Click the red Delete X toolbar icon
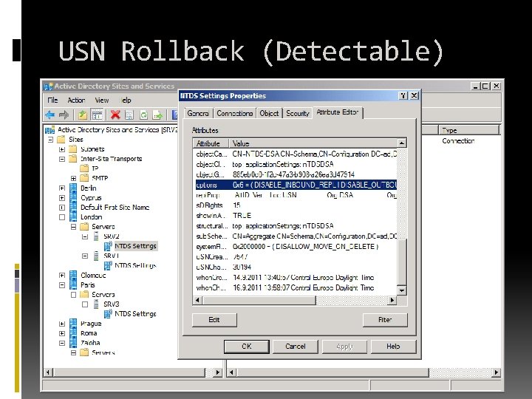The height and width of the screenshot is (399, 532). (x=115, y=115)
